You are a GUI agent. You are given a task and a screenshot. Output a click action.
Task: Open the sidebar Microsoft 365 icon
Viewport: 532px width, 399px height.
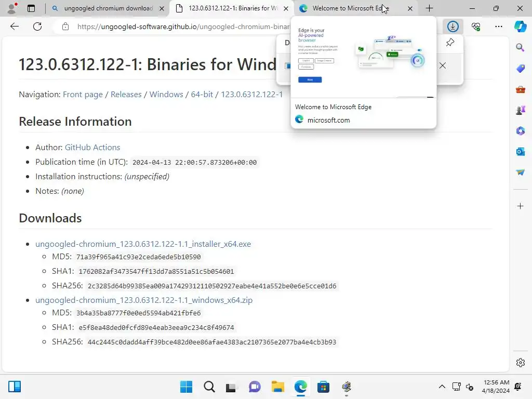coord(520,130)
